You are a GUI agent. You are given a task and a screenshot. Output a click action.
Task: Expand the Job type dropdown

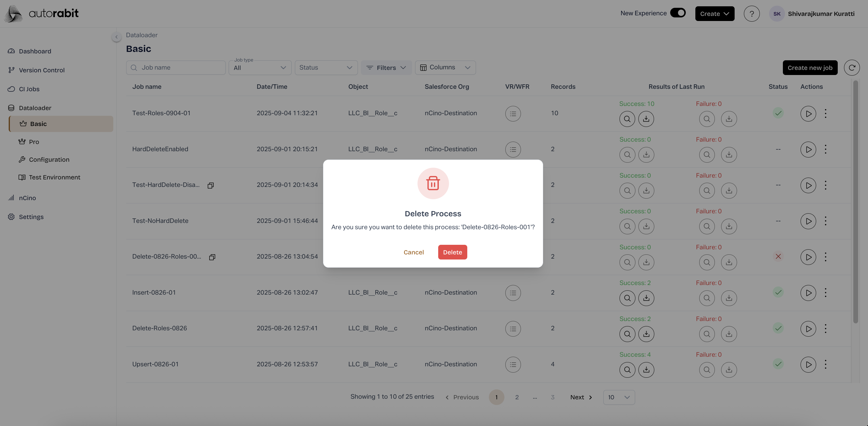pos(260,68)
